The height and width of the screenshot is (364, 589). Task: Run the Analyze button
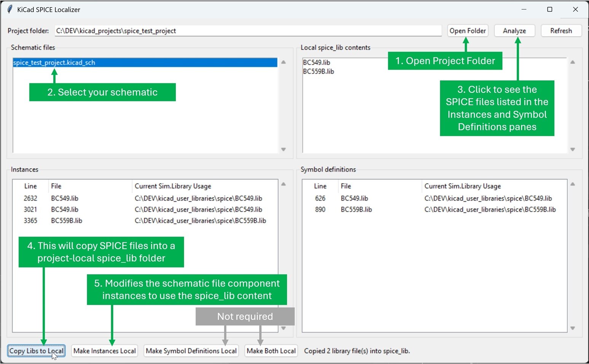click(x=514, y=31)
